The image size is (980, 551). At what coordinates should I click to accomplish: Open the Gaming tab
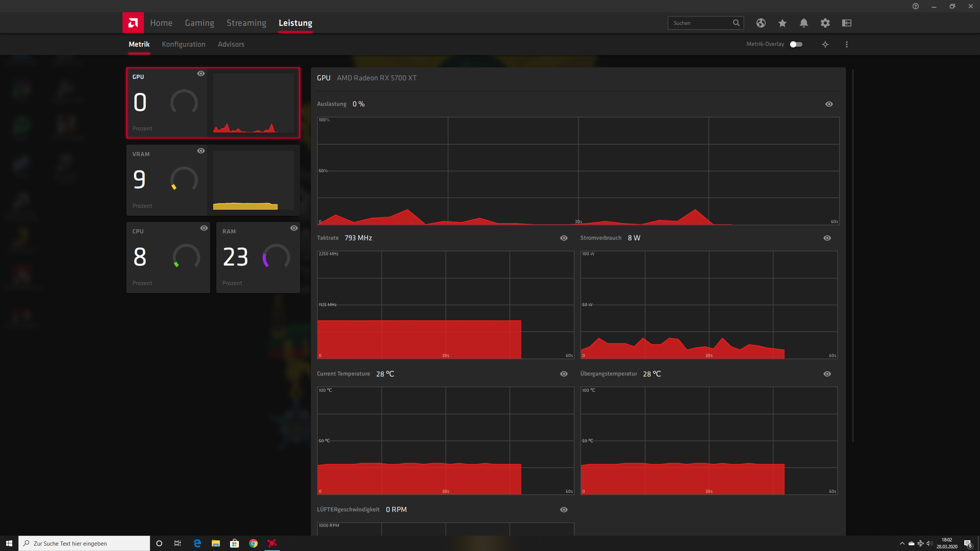[199, 23]
